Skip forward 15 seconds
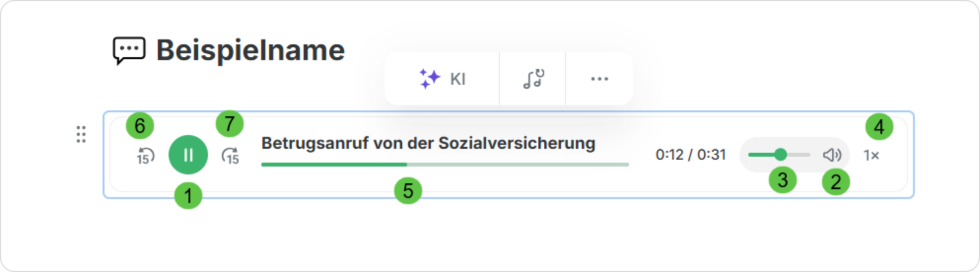The image size is (980, 272). click(230, 155)
